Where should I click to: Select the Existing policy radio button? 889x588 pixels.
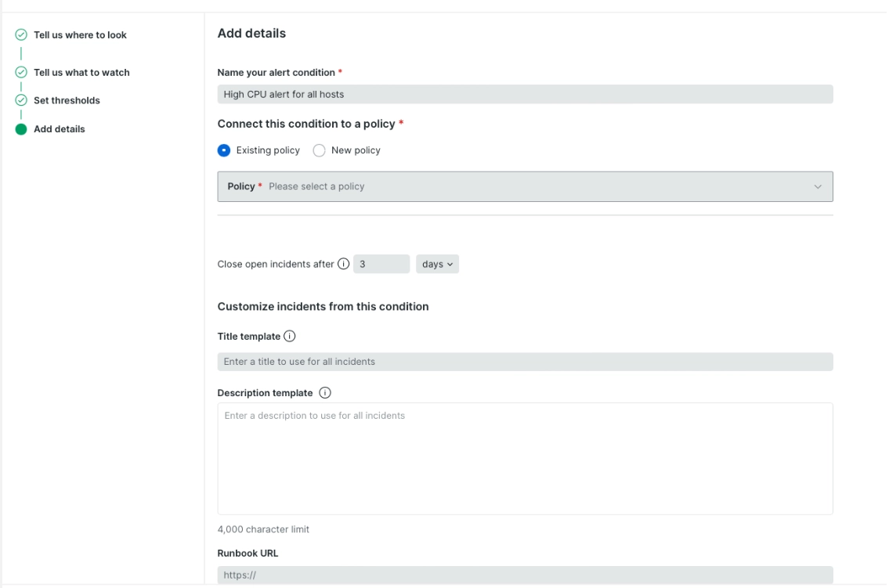pyautogui.click(x=224, y=150)
